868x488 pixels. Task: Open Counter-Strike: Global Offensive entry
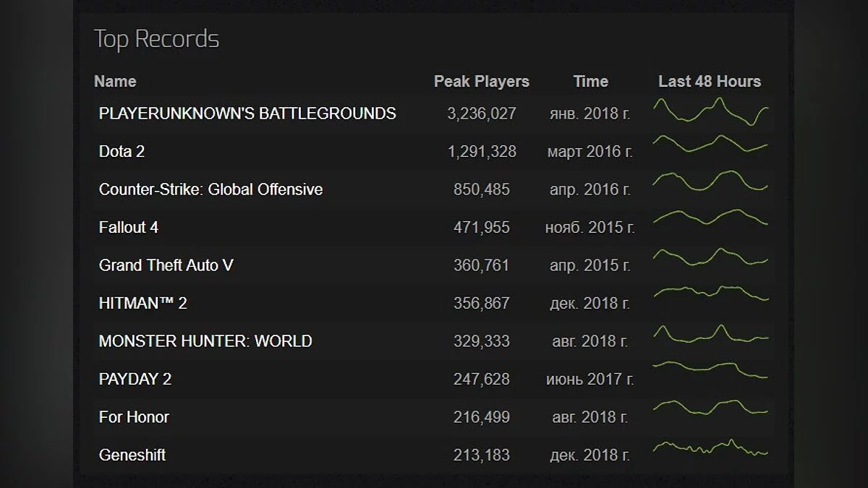tap(210, 189)
